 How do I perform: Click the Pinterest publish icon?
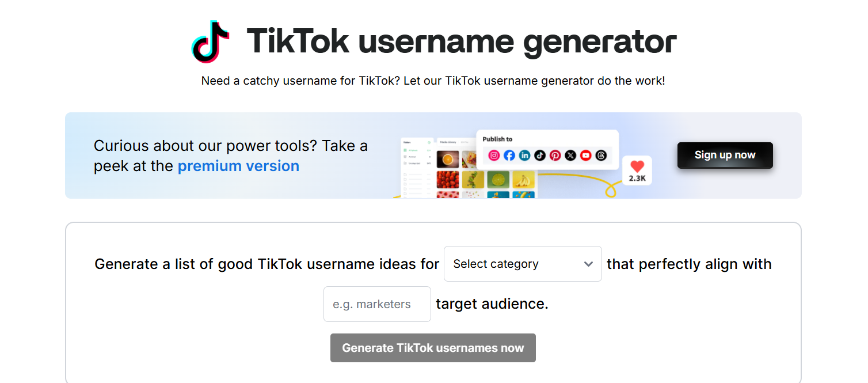[x=555, y=156]
